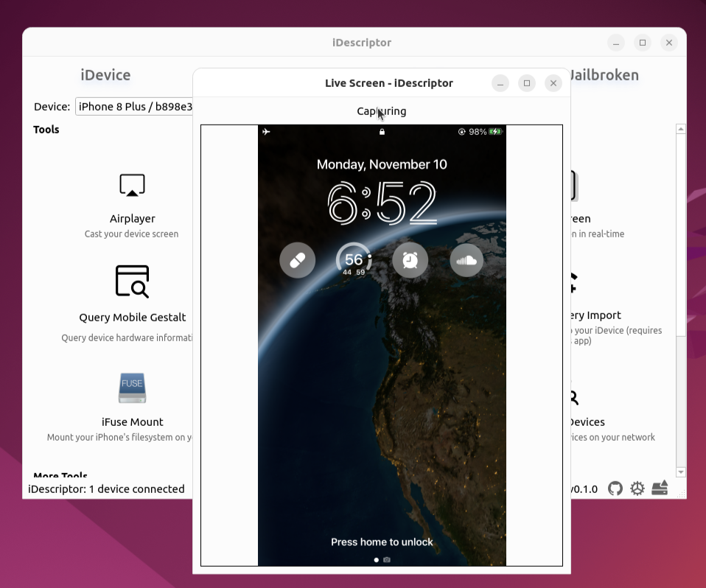Expand the More Tools section
The width and height of the screenshot is (706, 588).
pyautogui.click(x=61, y=475)
